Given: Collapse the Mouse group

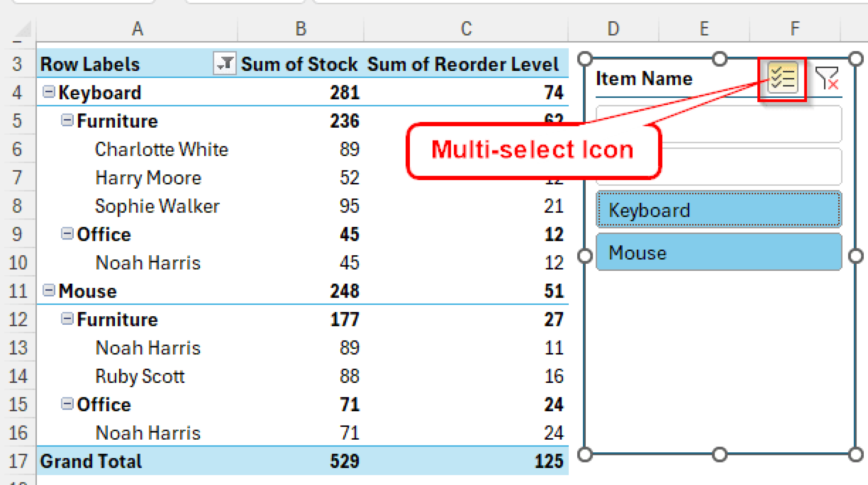Looking at the screenshot, I should tap(50, 290).
